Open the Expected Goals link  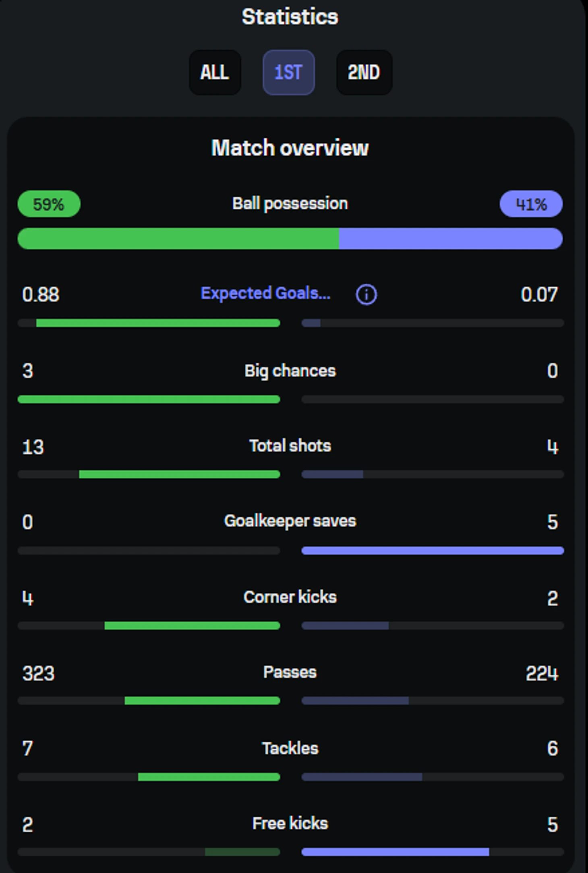click(x=265, y=294)
